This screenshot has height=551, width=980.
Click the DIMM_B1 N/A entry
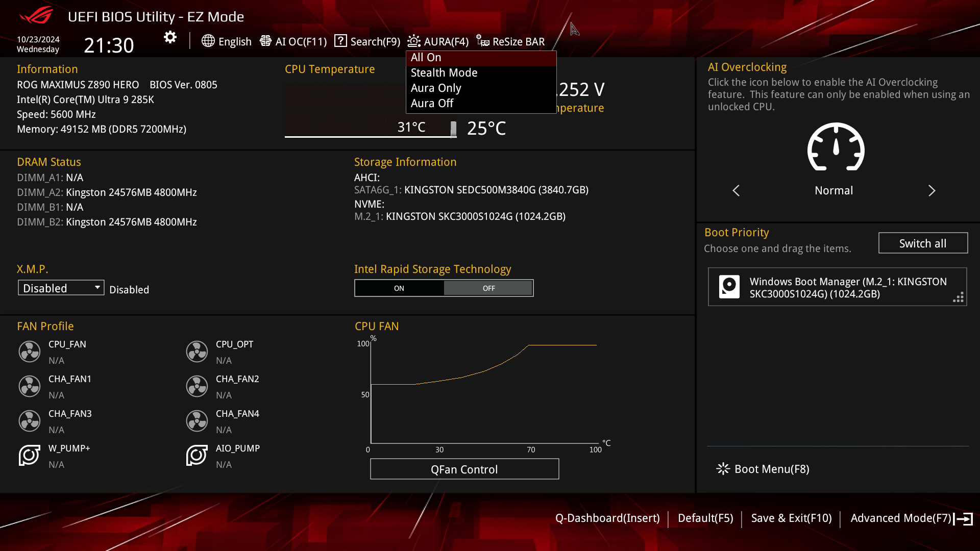pos(50,207)
